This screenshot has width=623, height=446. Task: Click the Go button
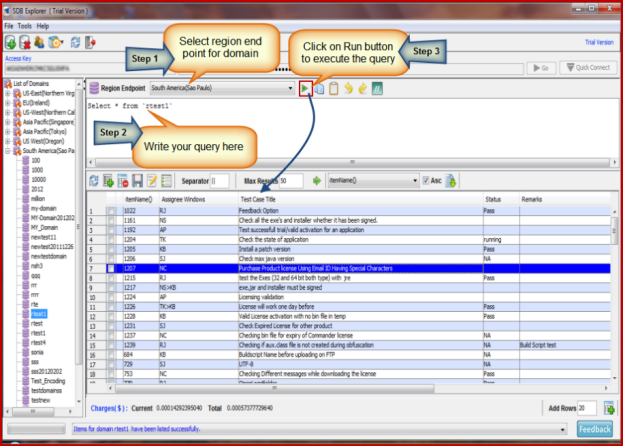tap(541, 68)
